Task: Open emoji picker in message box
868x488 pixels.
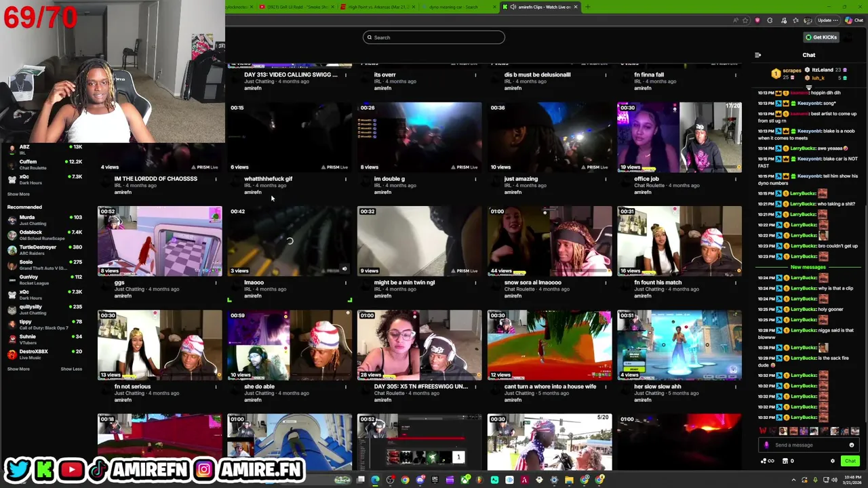Action: pos(852,445)
